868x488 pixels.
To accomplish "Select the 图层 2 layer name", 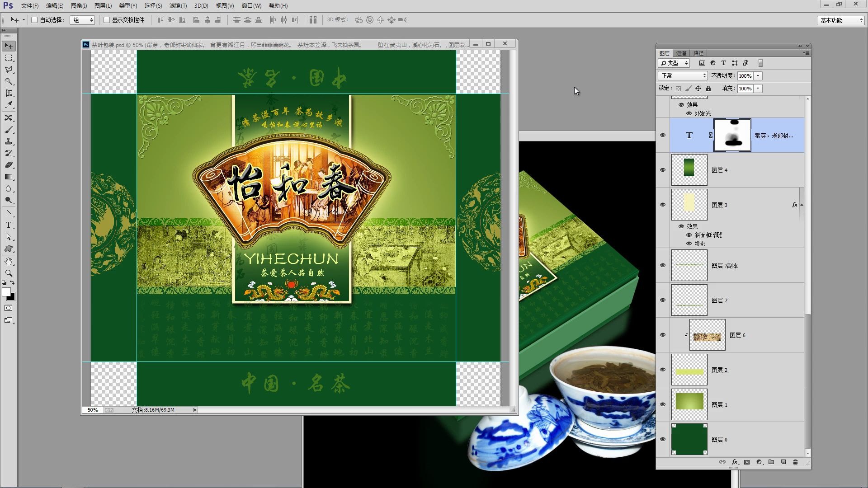I will point(720,370).
